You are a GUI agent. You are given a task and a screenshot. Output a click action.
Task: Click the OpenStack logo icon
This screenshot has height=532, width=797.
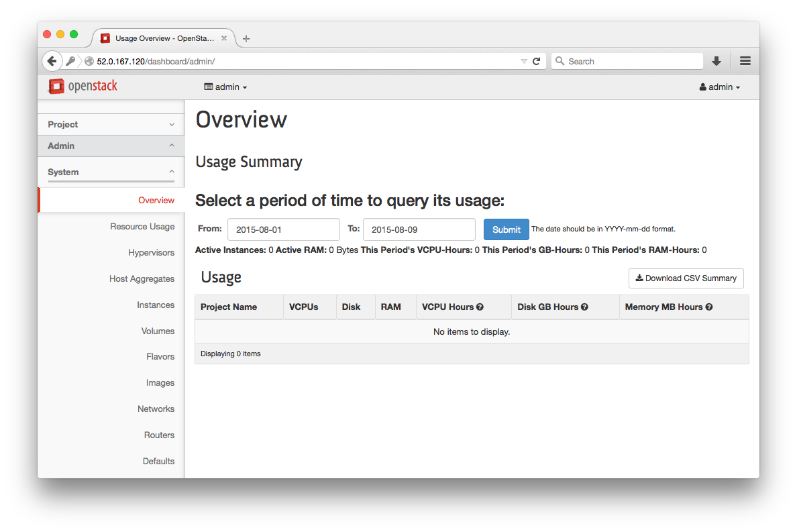pos(56,87)
